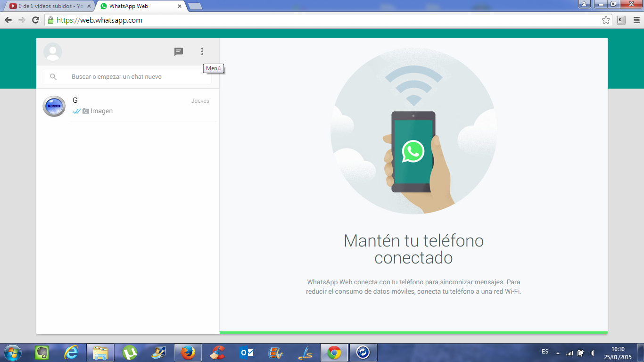Select the WhatsApp Web tab
Screen dimensions: 644x362
tap(137, 6)
